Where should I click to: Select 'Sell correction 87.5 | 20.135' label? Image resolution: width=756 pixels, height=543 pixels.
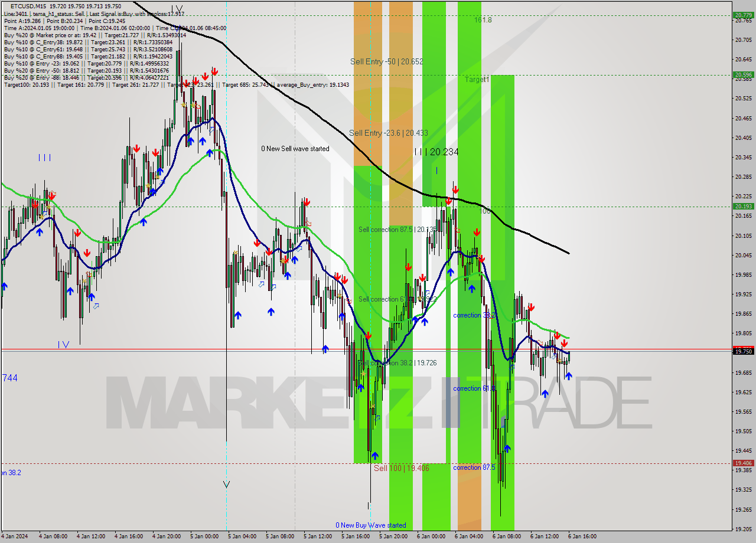[397, 230]
